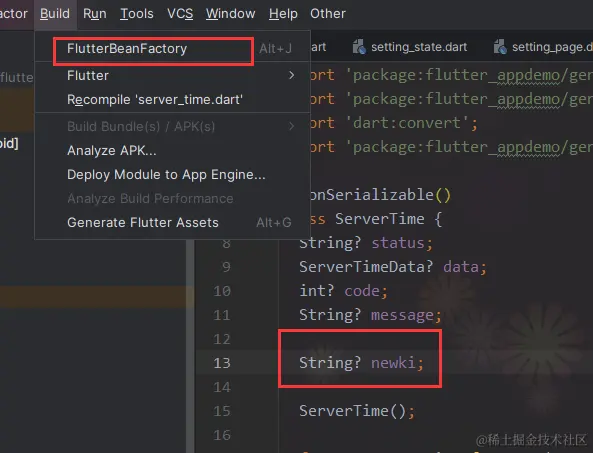This screenshot has height=453, width=593.
Task: Switch to the setting_page.dart tab
Action: click(542, 47)
